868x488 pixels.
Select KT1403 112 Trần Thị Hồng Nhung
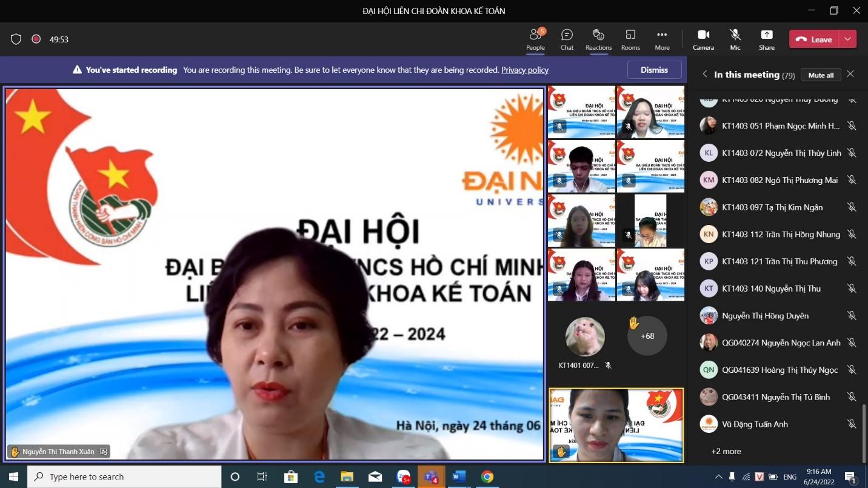tap(781, 234)
